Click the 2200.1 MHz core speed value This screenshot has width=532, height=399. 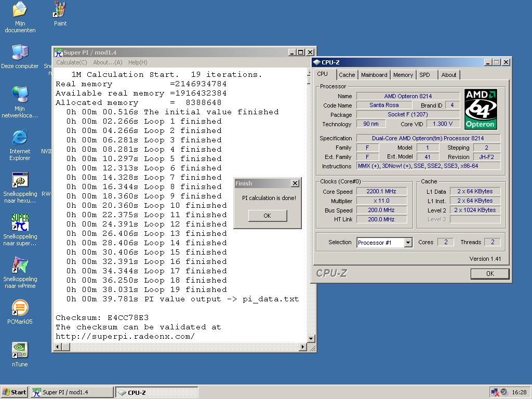tap(381, 191)
